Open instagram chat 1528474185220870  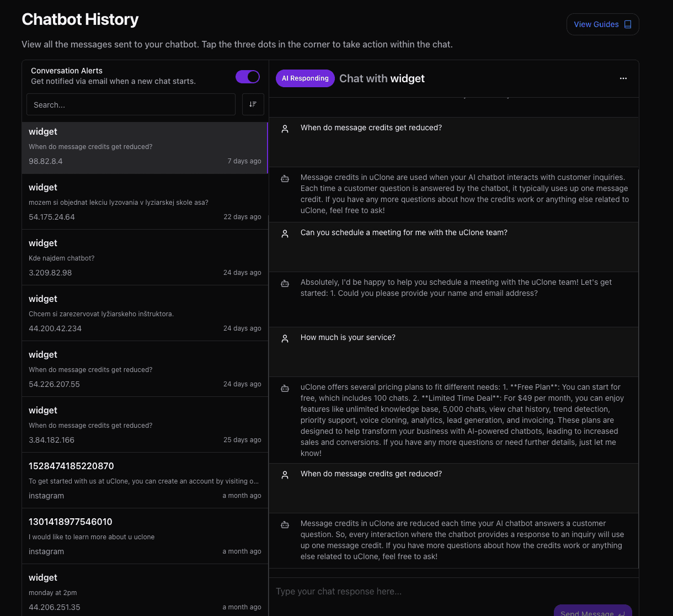point(145,480)
